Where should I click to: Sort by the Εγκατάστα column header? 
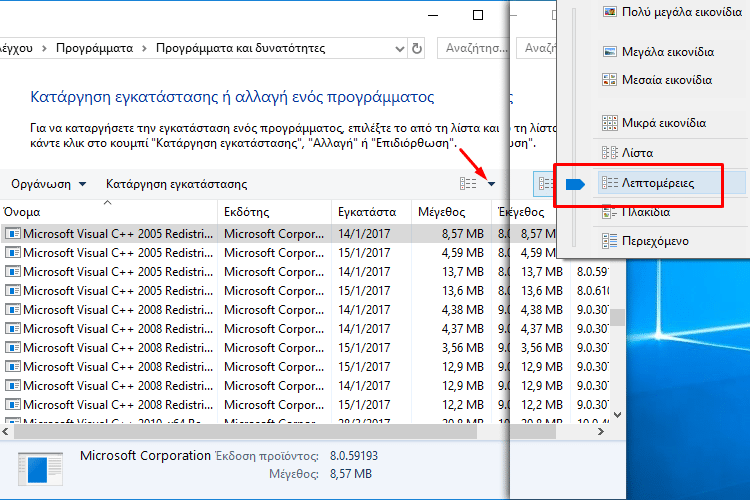(371, 212)
